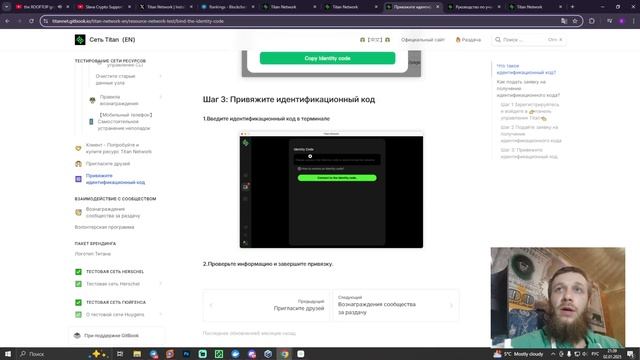Viewport: 640px width, 360px height.
Task: Expand the О тестовой сети Huygens chevron
Action: pyautogui.click(x=160, y=315)
